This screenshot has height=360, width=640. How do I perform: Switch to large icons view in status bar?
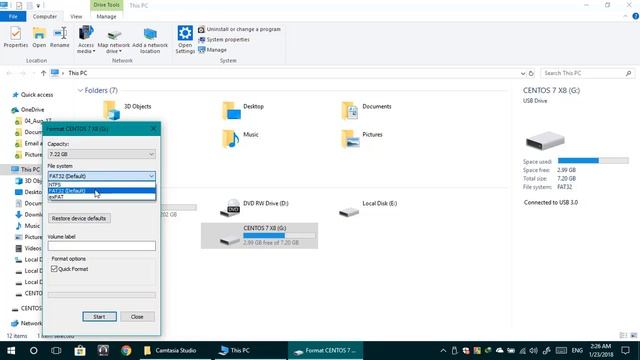coord(633,336)
